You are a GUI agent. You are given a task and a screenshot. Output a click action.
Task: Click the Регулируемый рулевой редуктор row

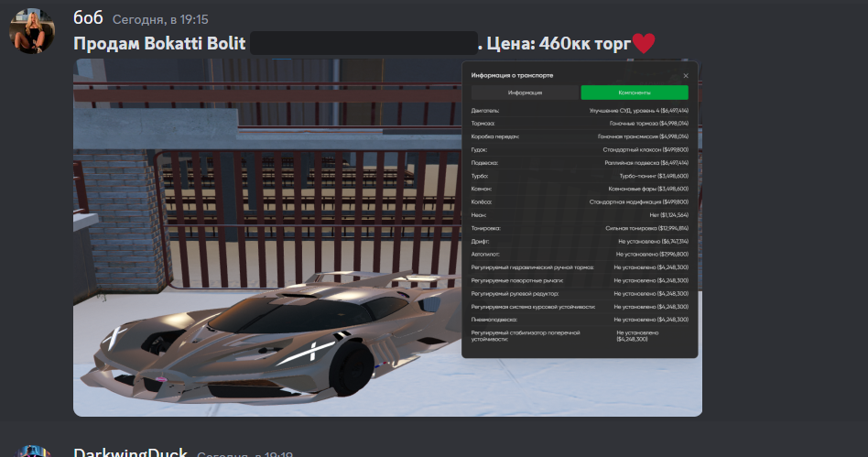click(x=580, y=294)
